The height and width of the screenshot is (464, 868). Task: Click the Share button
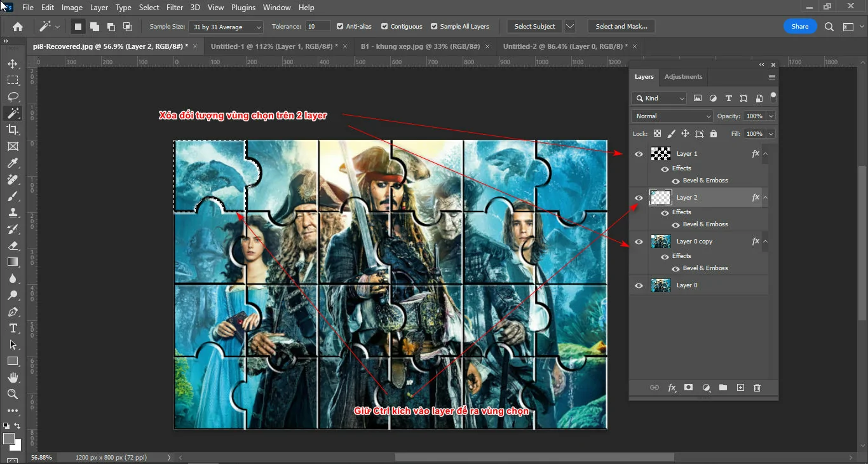(x=799, y=26)
